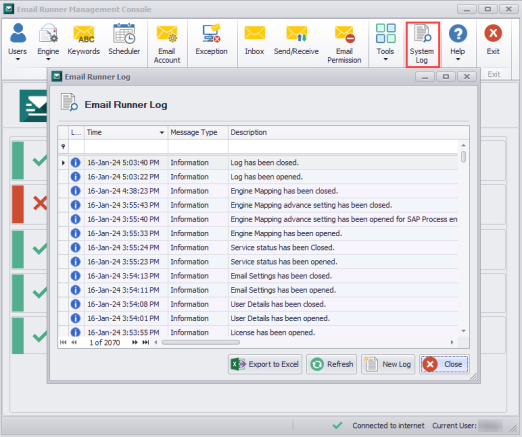Expand the Help dropdown arrow
Image resolution: width=522 pixels, height=437 pixels.
point(458,60)
